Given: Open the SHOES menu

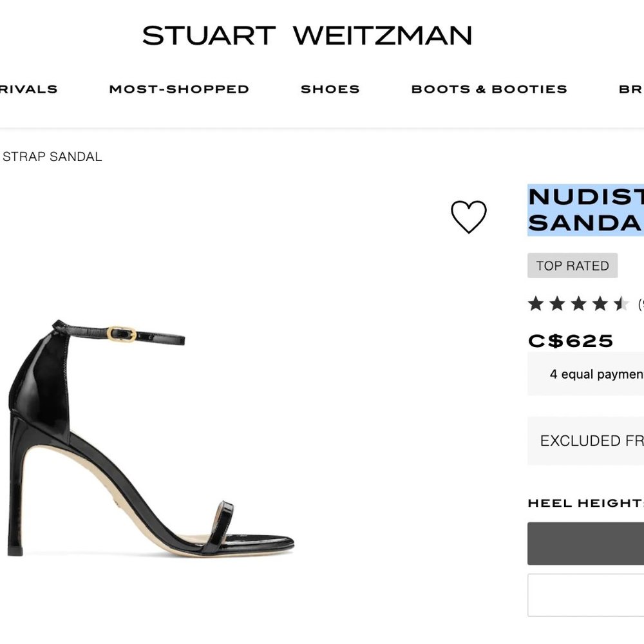Looking at the screenshot, I should (x=330, y=88).
